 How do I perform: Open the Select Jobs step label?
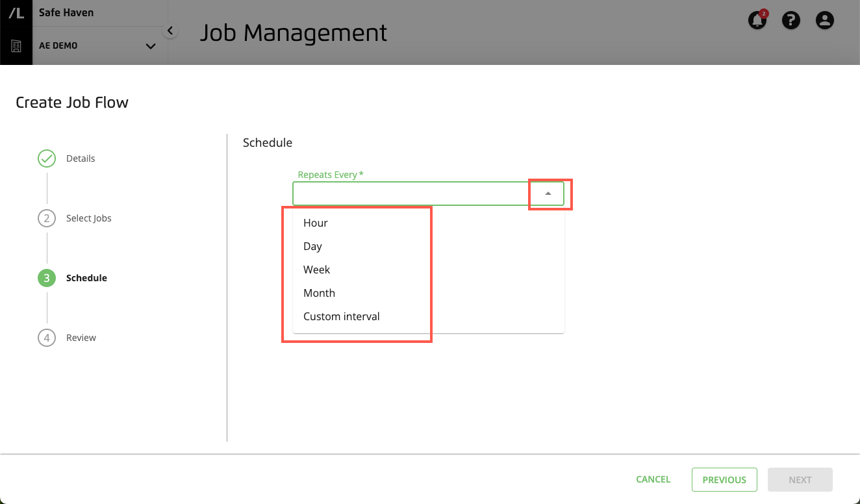pyautogui.click(x=89, y=218)
